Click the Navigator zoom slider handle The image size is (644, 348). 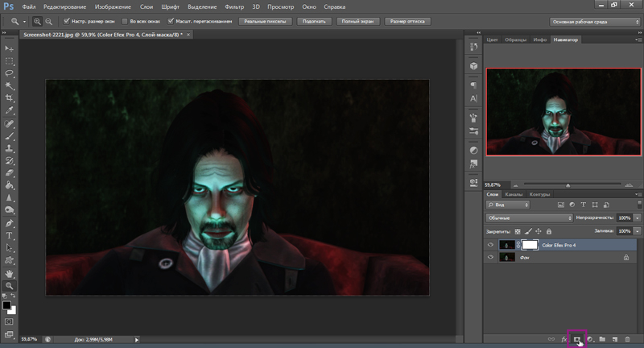coord(568,185)
